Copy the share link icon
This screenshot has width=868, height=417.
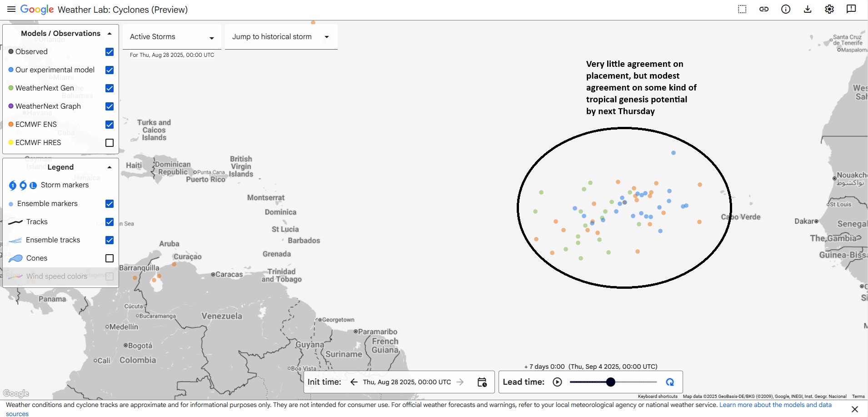pyautogui.click(x=764, y=9)
